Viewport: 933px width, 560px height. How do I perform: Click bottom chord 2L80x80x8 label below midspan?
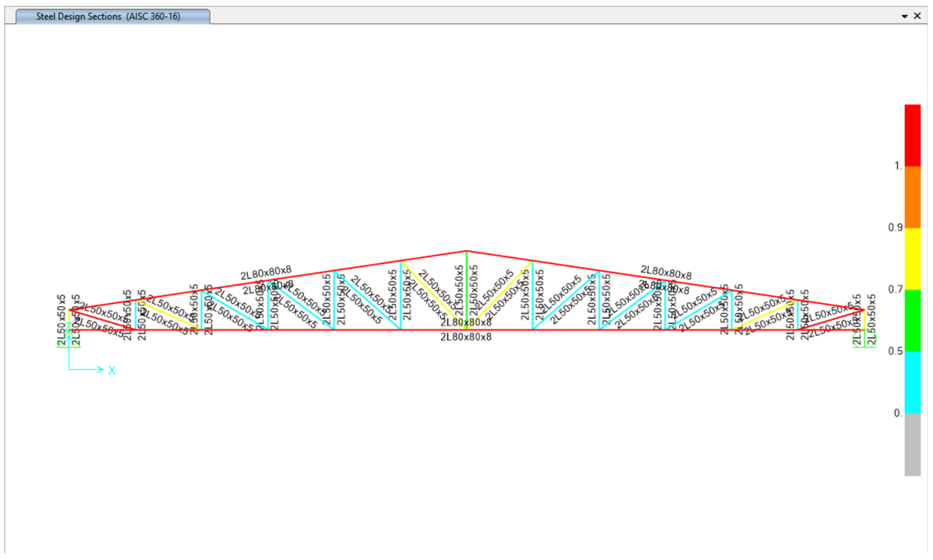point(466,337)
